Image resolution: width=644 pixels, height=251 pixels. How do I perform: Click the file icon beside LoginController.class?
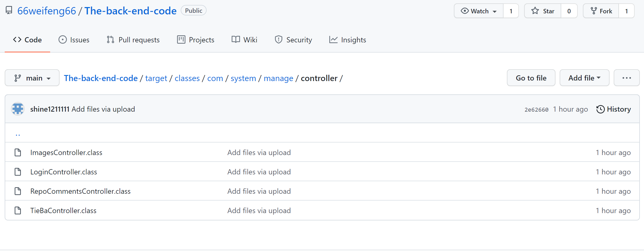pyautogui.click(x=18, y=172)
